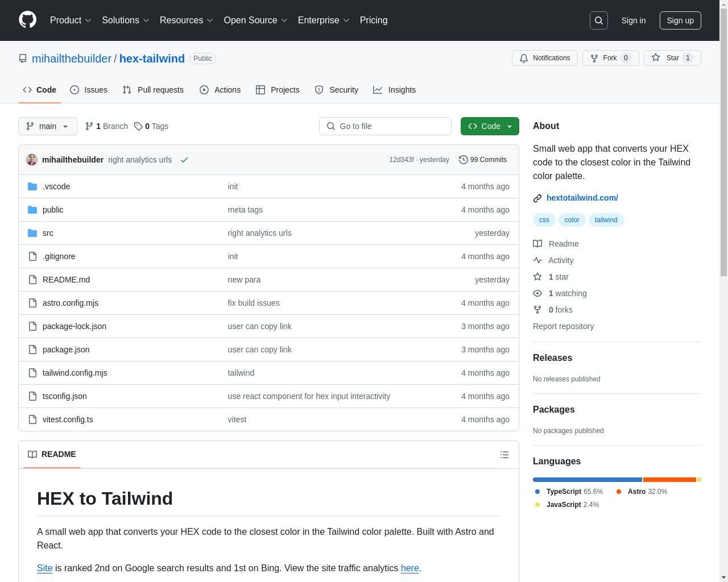The width and height of the screenshot is (728, 582).
Task: Click the tailwind topic tag
Action: (606, 220)
